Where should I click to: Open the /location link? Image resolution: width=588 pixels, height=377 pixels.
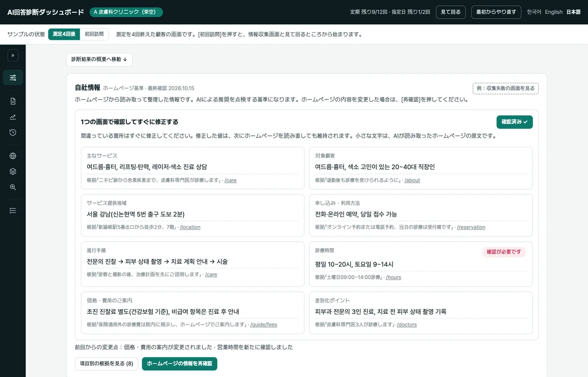click(x=190, y=227)
